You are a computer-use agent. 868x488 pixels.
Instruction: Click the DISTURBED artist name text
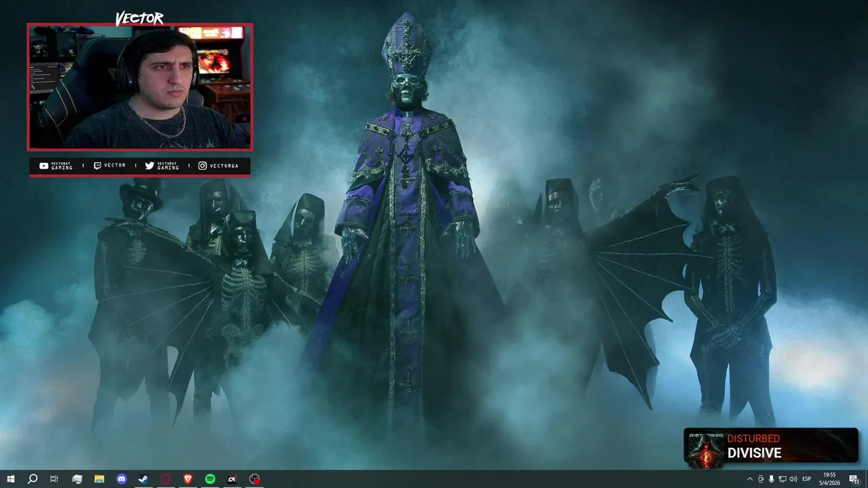(753, 439)
